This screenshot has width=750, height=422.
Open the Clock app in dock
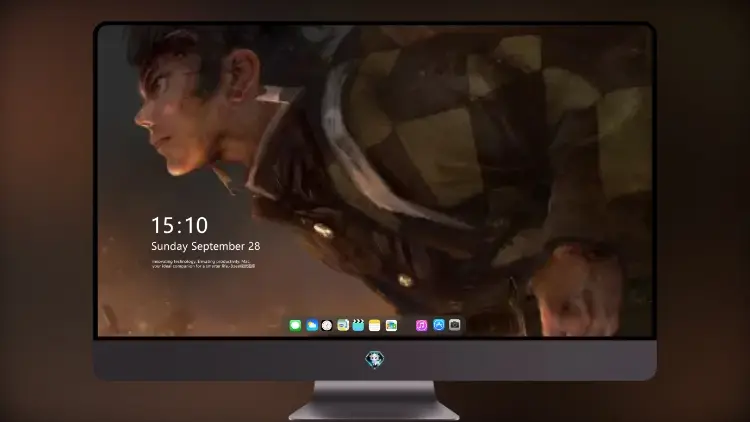327,325
